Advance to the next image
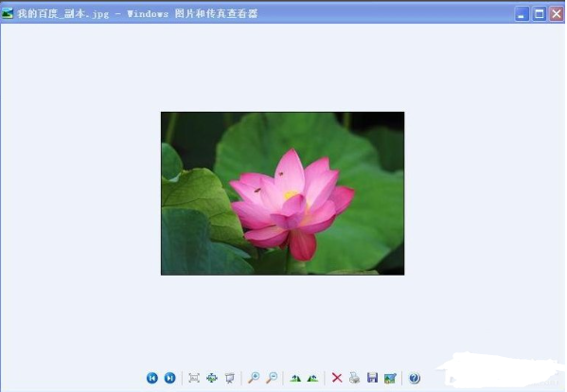Viewport: 567px width, 392px height. click(170, 378)
